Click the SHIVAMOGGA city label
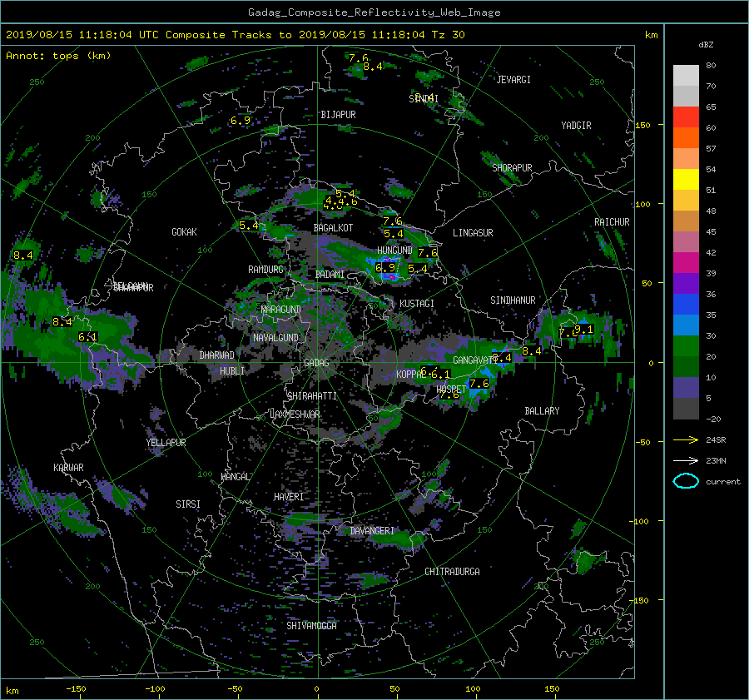Image resolution: width=749 pixels, height=700 pixels. point(311,626)
